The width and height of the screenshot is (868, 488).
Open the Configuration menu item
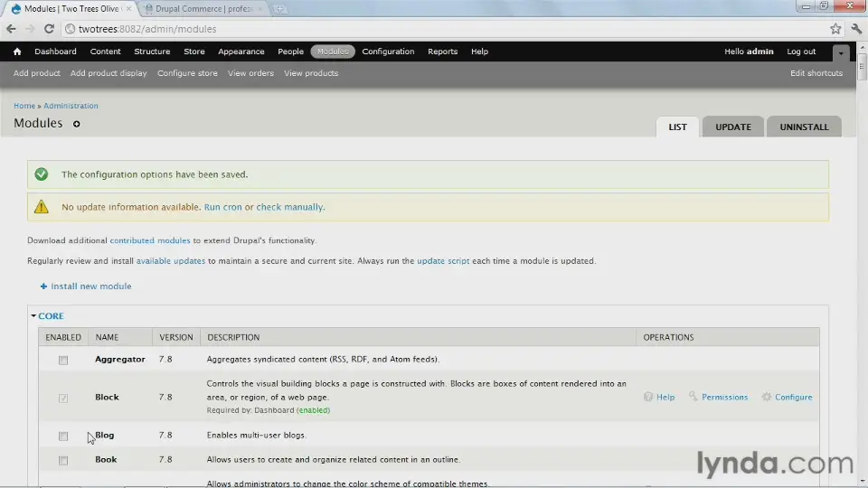[388, 52]
